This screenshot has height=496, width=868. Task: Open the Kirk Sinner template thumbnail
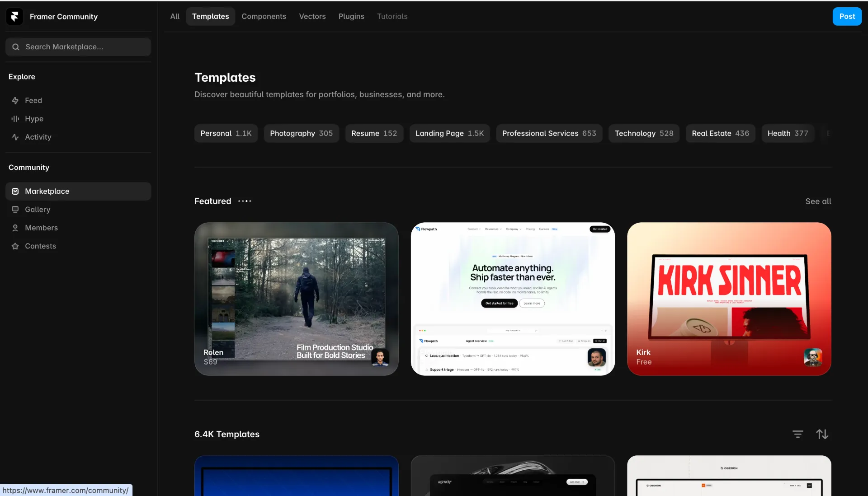tap(729, 299)
